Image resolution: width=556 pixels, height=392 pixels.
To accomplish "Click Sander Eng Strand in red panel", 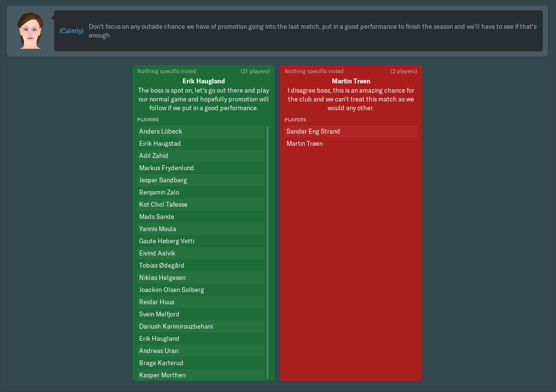I will (x=313, y=132).
